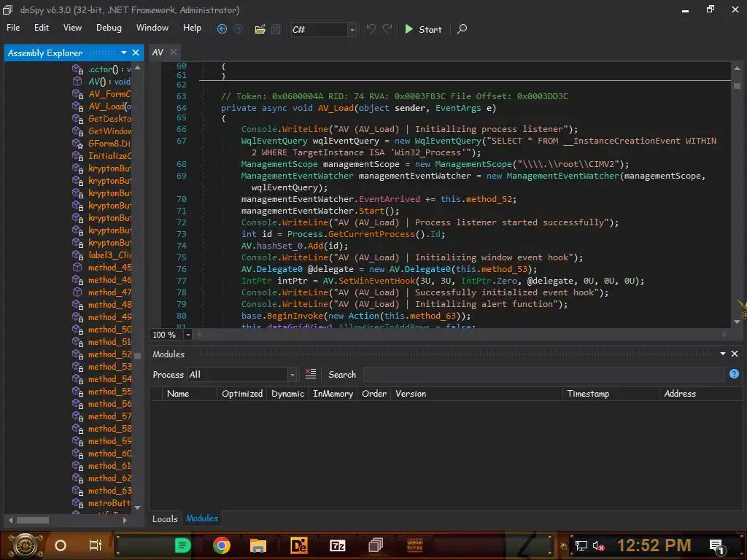Click the reset search settings icon in Modules
Screen dimensions: 747x560
coord(311,374)
